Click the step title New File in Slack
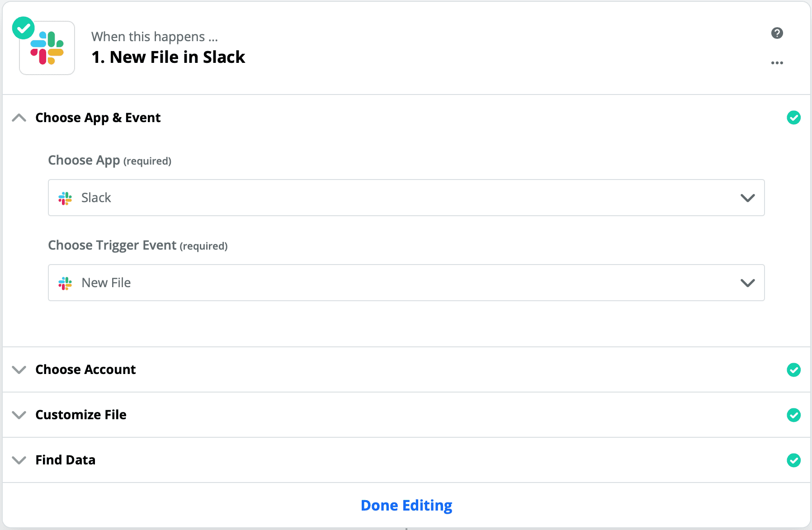812x530 pixels. point(168,57)
